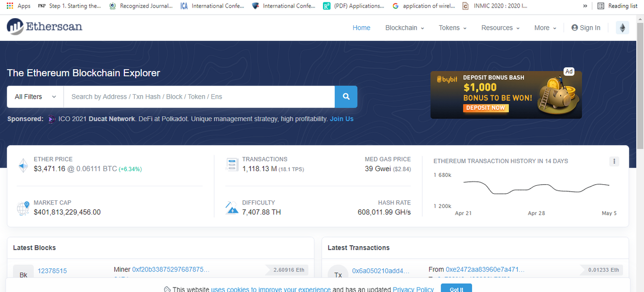Click the transaction history line chart
Screen dimensions: 644x292
click(x=536, y=187)
